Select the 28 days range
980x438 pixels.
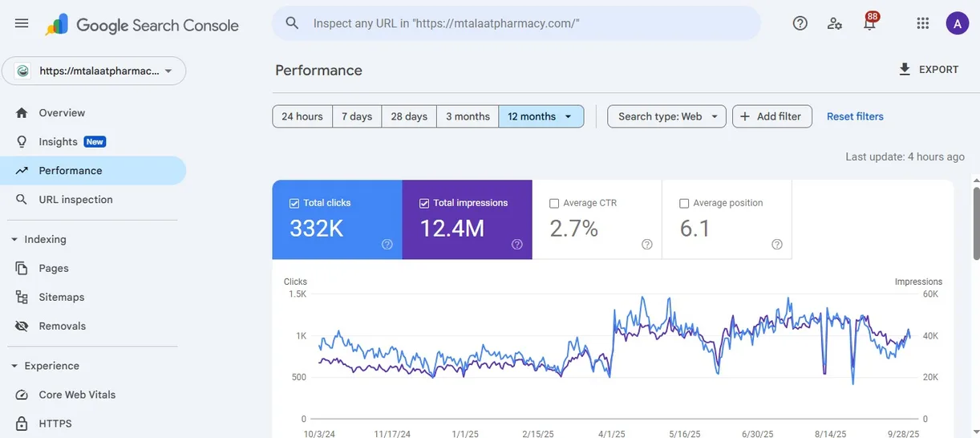point(409,116)
